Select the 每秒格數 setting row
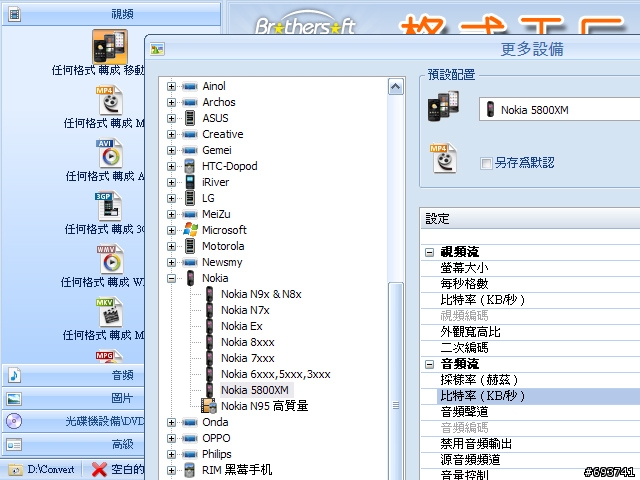This screenshot has height=480, width=640. [x=530, y=284]
